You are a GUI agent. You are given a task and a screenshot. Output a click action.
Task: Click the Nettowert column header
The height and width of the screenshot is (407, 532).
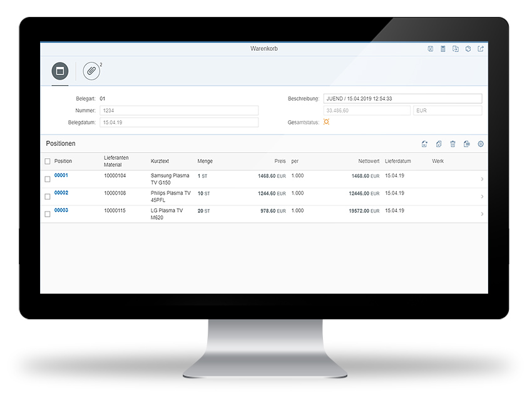[369, 162]
